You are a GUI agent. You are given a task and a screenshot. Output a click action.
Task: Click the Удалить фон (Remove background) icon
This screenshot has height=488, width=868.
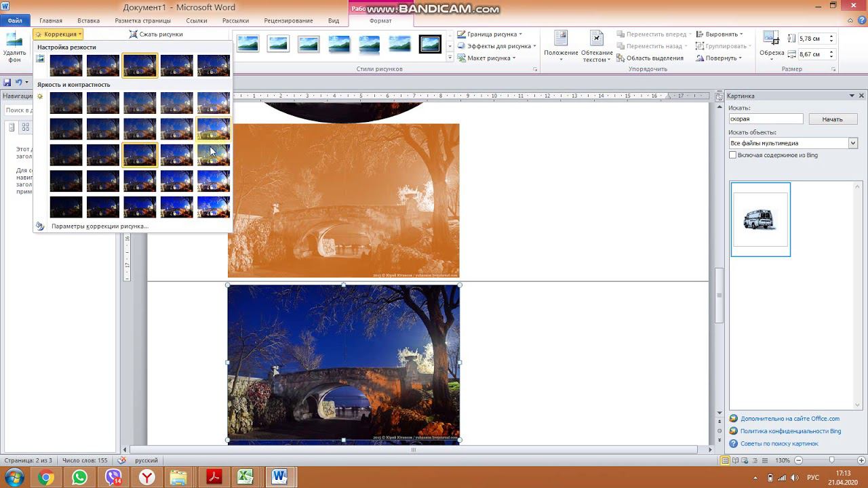pos(14,47)
